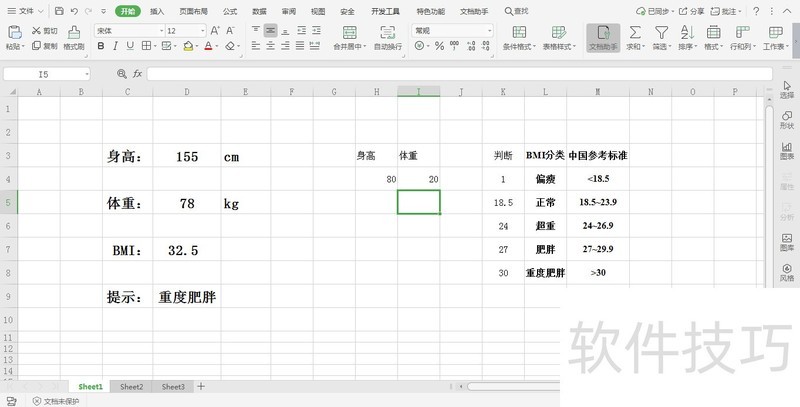Click the decrease indent icon
Viewport: 800px width, 407px height.
(302, 31)
